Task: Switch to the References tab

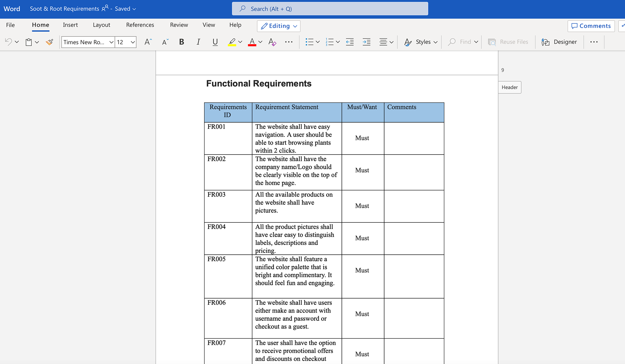Action: pyautogui.click(x=140, y=25)
